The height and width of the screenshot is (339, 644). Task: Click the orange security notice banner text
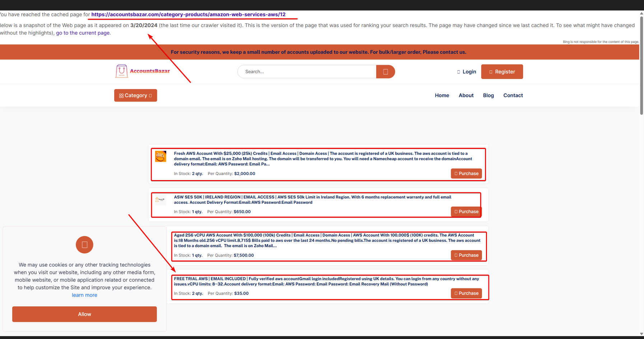tap(319, 52)
